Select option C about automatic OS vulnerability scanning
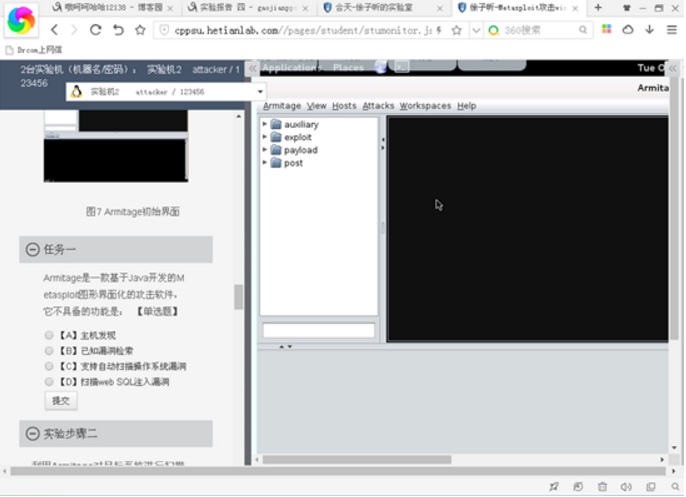The image size is (686, 497). (49, 366)
